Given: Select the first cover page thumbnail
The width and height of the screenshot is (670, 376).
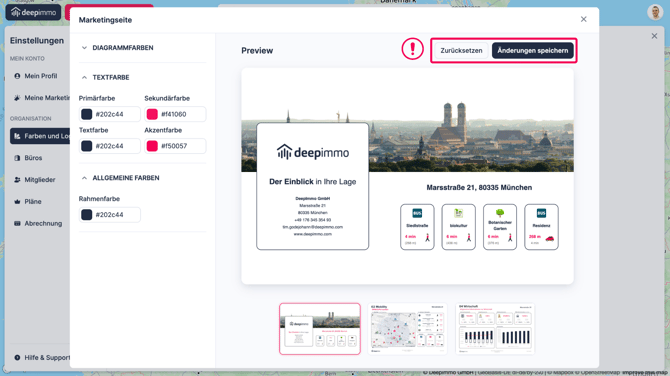Looking at the screenshot, I should click(320, 329).
